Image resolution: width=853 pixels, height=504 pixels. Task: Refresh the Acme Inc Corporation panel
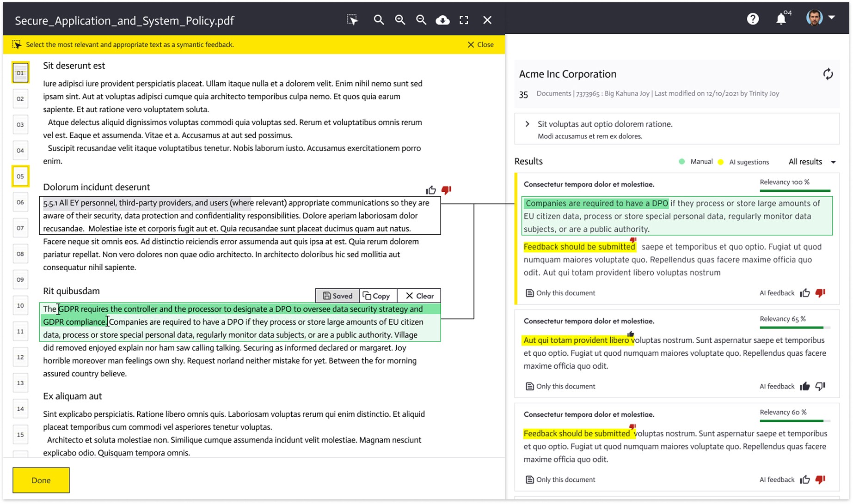[x=828, y=74]
